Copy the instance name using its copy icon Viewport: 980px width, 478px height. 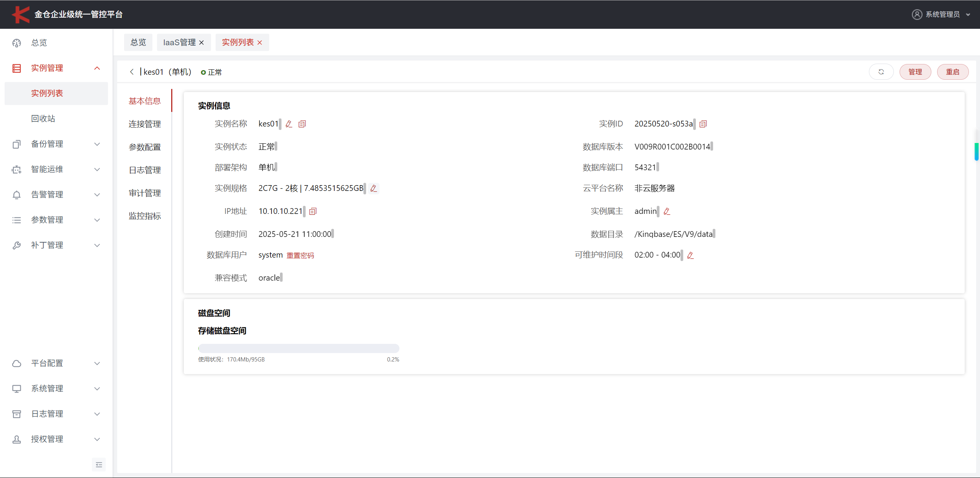(302, 124)
